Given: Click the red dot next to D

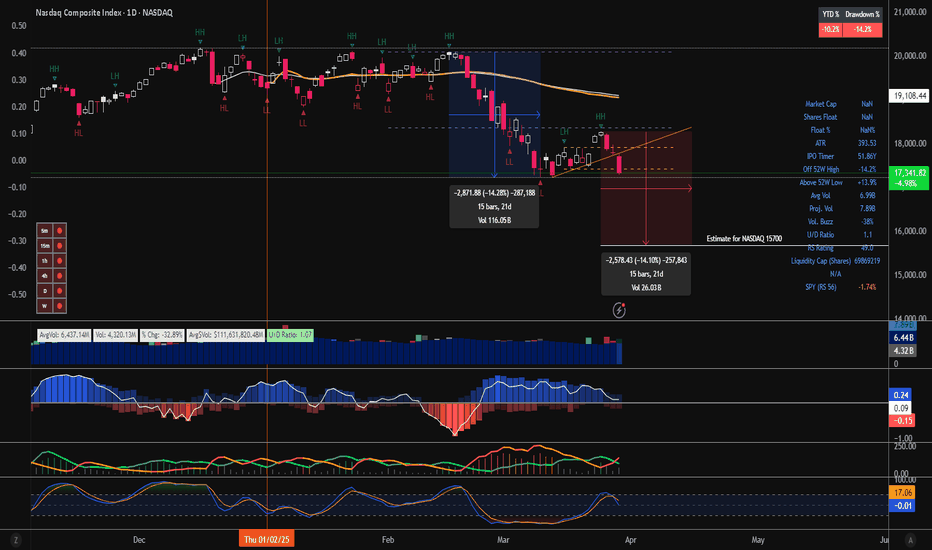Looking at the screenshot, I should (59, 291).
